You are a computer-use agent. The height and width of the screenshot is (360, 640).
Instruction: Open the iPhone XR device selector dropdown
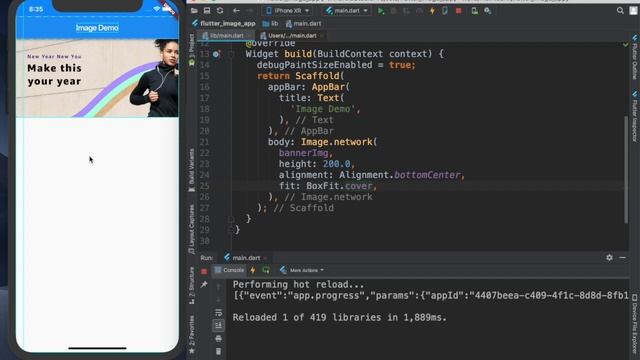[x=287, y=11]
